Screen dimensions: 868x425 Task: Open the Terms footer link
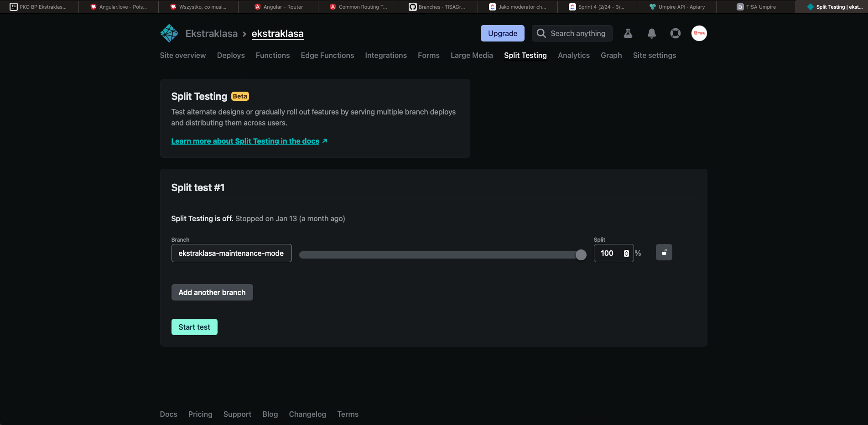(x=348, y=414)
